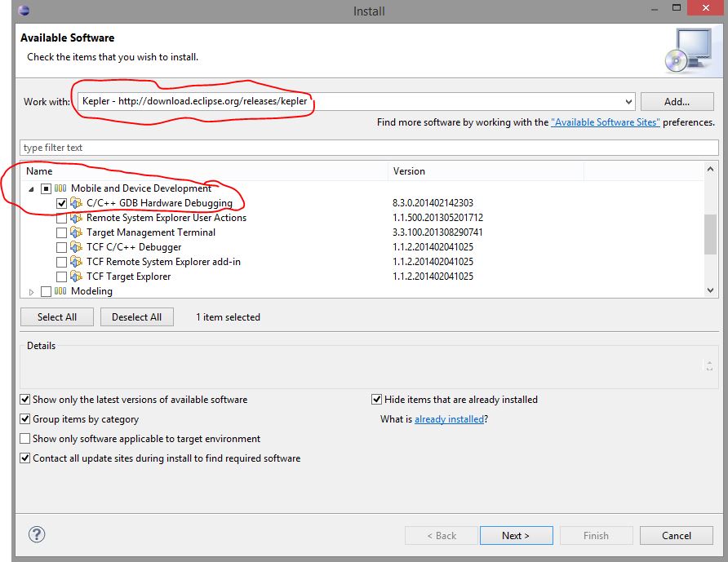Image resolution: width=728 pixels, height=562 pixels.
Task: Click the TCF C/C++ Debugger feature icon
Action: coord(76,247)
